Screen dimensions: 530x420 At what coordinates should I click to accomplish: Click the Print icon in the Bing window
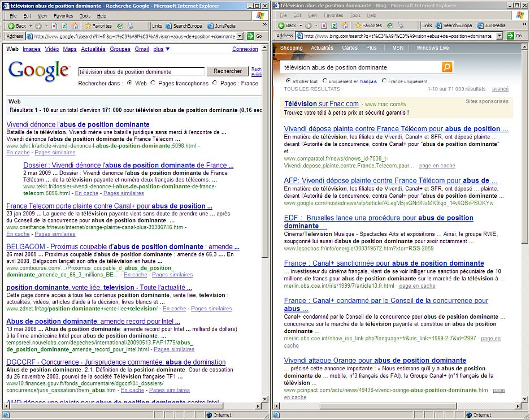point(401,25)
